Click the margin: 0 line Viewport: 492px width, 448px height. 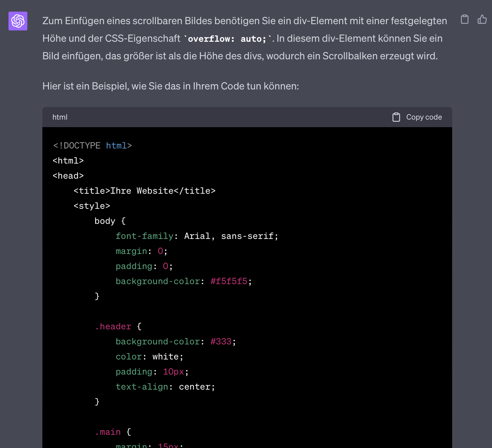click(142, 251)
